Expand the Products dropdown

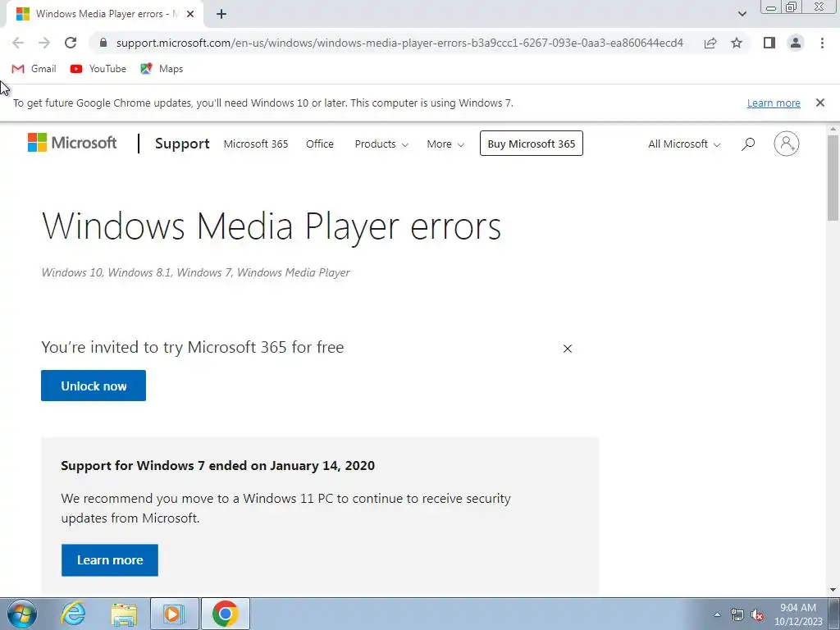pos(381,144)
